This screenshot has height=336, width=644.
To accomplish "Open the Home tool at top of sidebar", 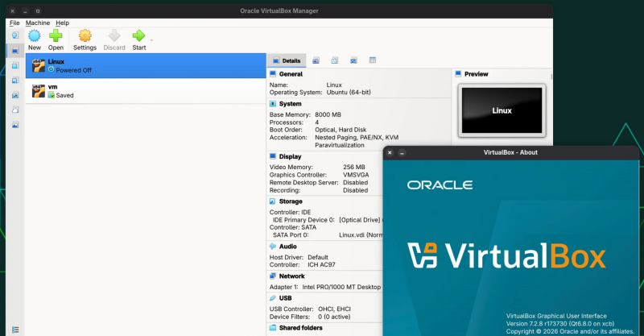I will 15,35.
